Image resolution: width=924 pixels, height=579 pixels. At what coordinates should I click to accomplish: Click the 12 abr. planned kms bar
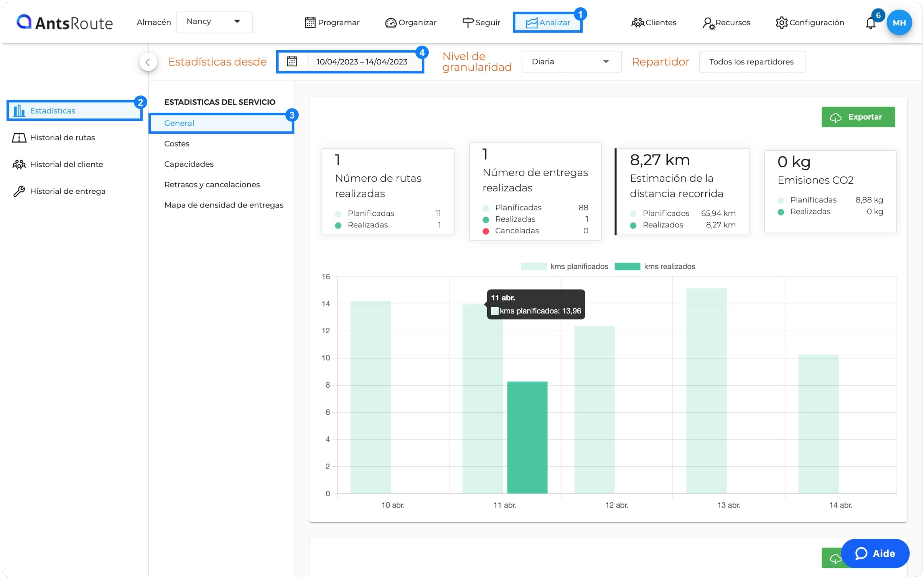pyautogui.click(x=594, y=410)
